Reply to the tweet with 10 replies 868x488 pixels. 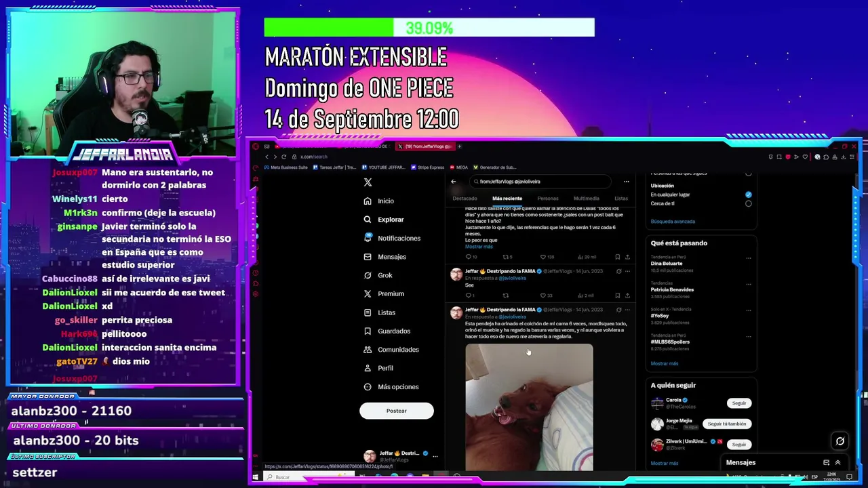[471, 258]
